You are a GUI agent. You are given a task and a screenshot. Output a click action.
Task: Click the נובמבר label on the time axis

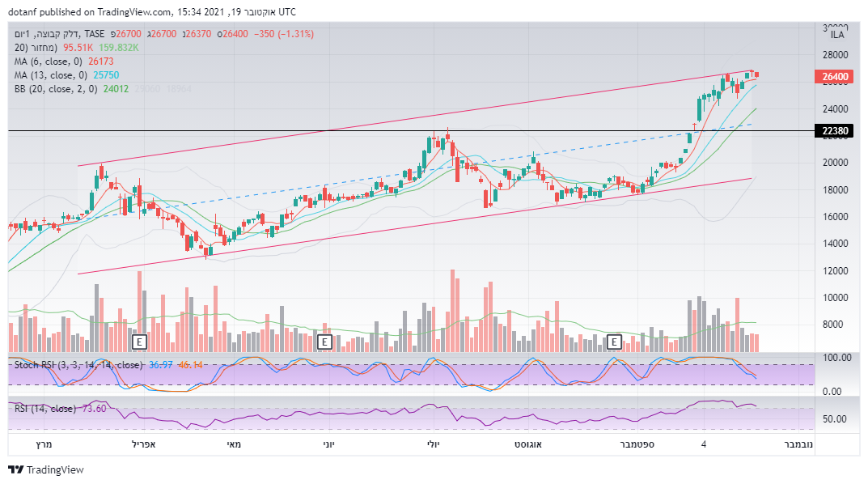(798, 444)
